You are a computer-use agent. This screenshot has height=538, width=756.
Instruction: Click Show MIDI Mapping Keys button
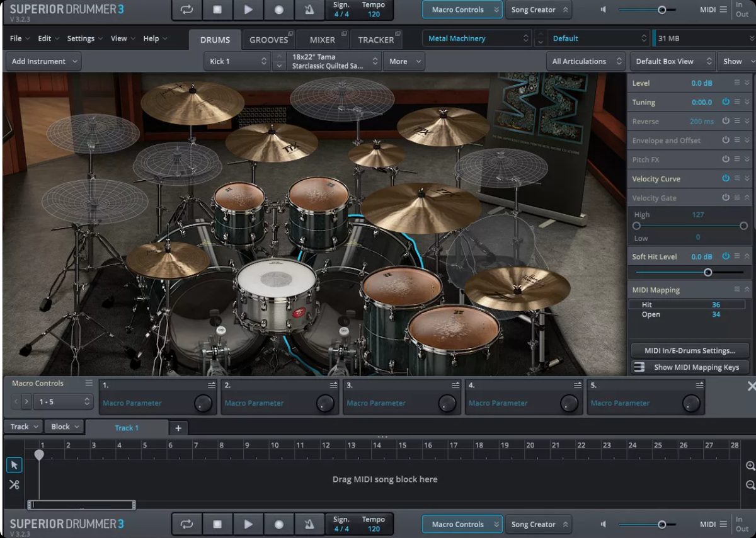tap(690, 367)
